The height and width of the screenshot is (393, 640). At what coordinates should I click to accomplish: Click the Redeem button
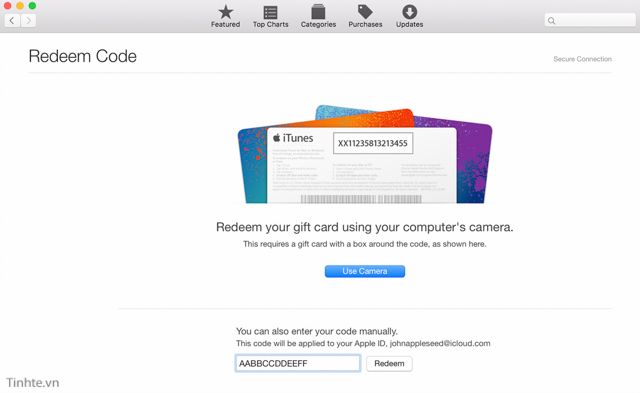click(x=389, y=364)
